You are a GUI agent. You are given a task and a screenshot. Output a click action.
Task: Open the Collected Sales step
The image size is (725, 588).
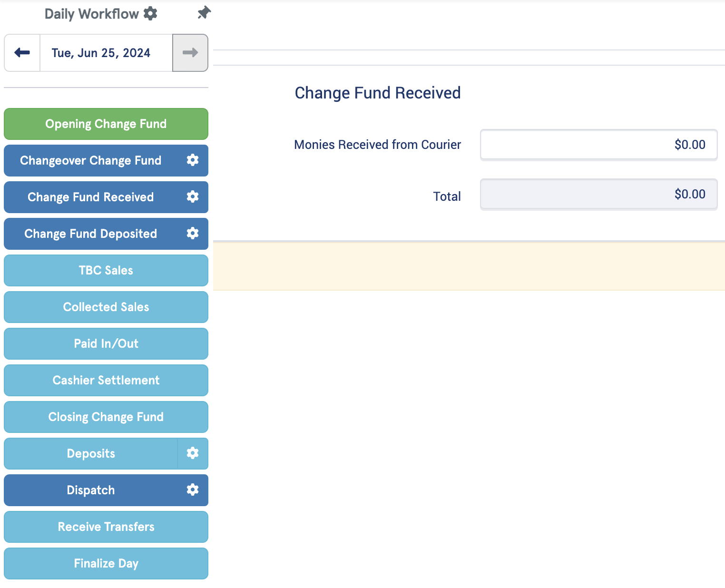[106, 307]
